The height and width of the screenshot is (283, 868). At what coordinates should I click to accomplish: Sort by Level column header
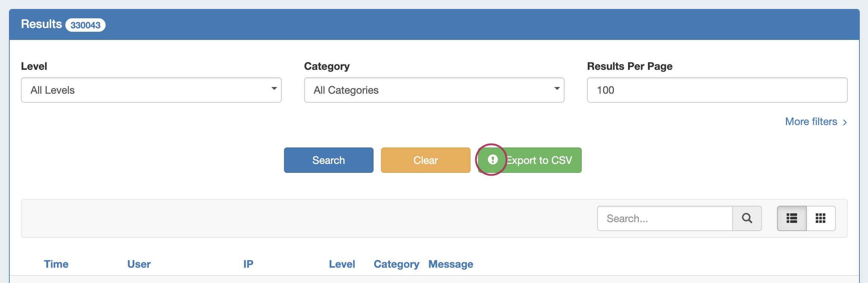(x=342, y=264)
